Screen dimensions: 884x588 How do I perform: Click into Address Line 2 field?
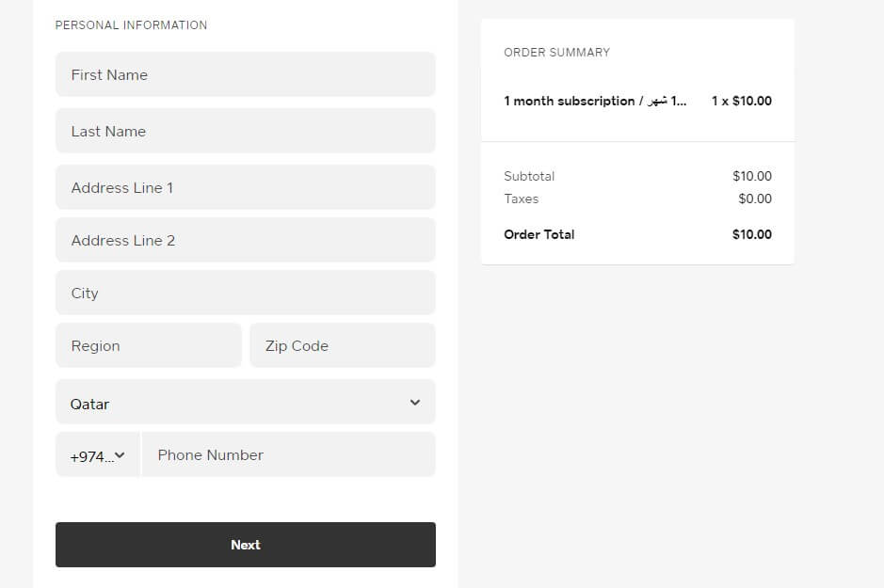click(246, 240)
